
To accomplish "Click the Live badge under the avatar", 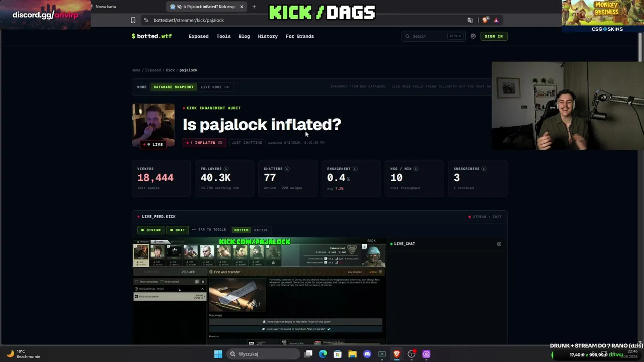I will (x=153, y=144).
